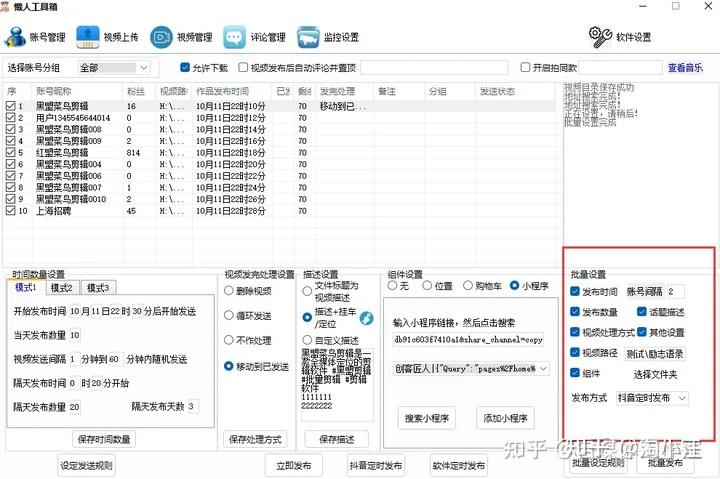Screen dimensions: 720x479
Task: Click 保存描述 button
Action: (337, 439)
